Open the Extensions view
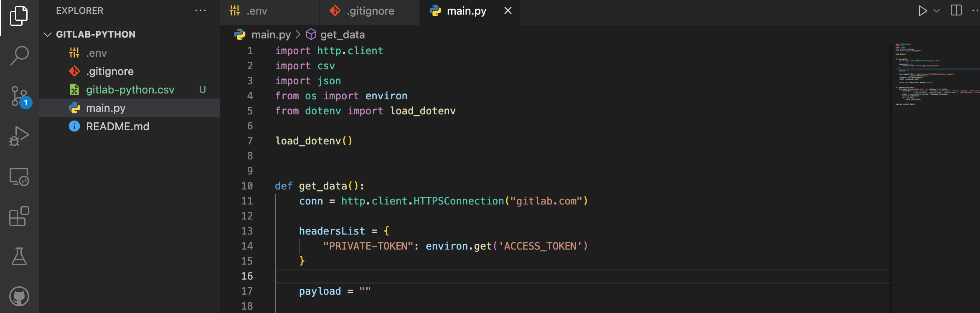980x313 pixels. [x=19, y=216]
